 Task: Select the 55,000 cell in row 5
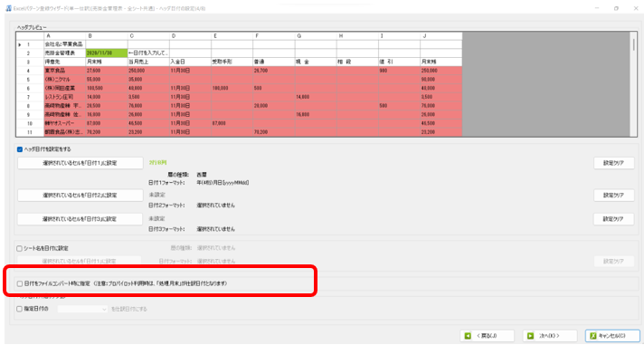click(x=107, y=80)
